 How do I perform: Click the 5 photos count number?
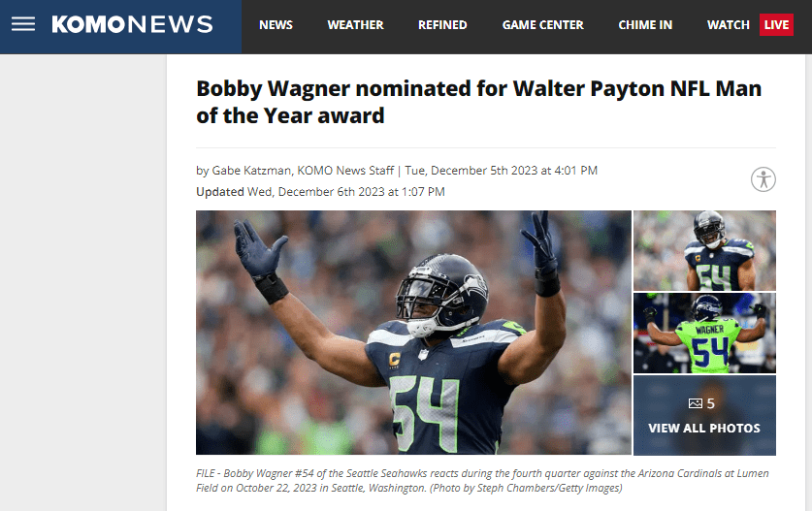click(710, 403)
